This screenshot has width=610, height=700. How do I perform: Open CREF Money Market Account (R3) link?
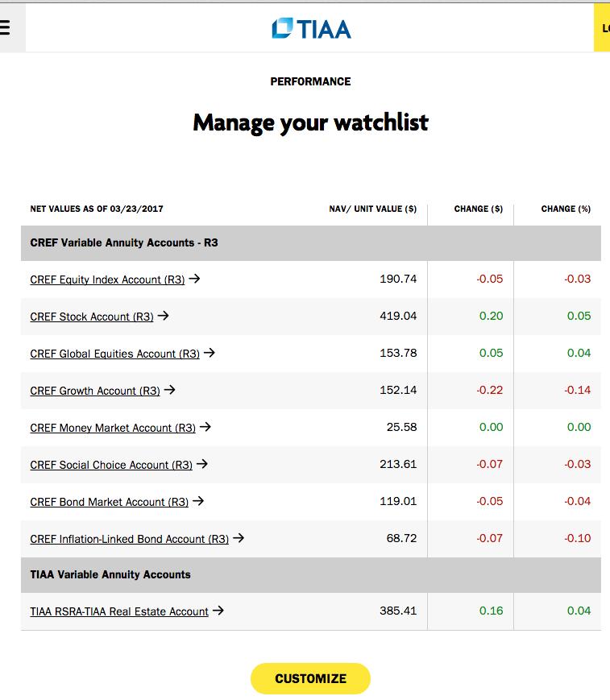tap(113, 428)
